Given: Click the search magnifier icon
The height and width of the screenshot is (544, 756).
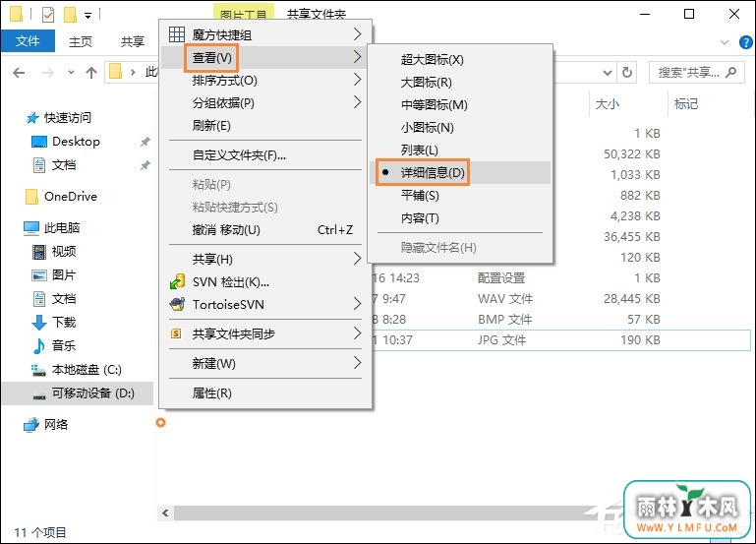Looking at the screenshot, I should click(x=730, y=73).
